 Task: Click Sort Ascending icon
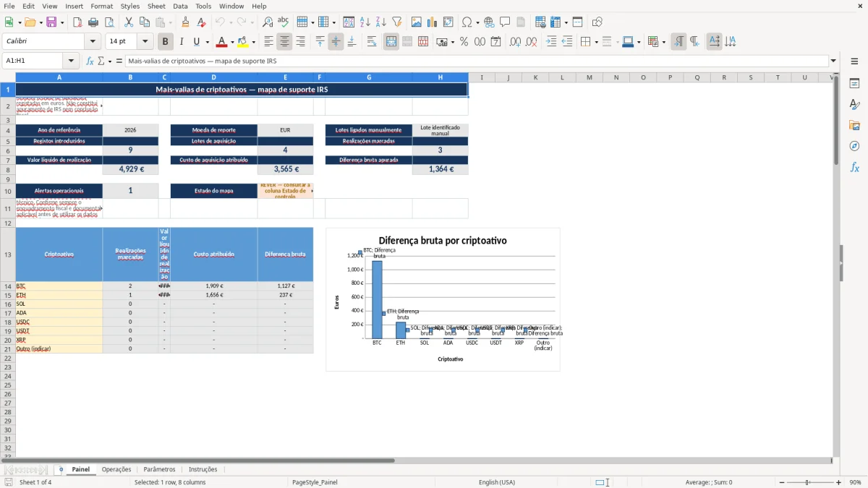365,22
